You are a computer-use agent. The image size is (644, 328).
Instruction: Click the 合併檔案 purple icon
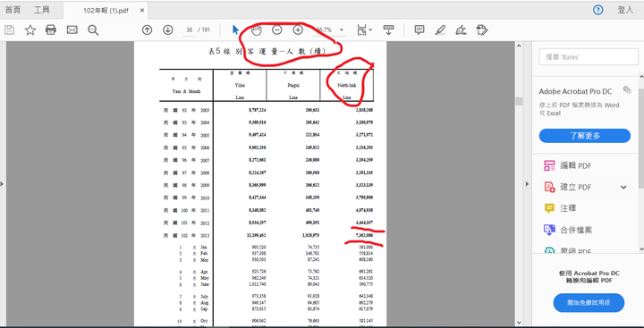(x=549, y=230)
